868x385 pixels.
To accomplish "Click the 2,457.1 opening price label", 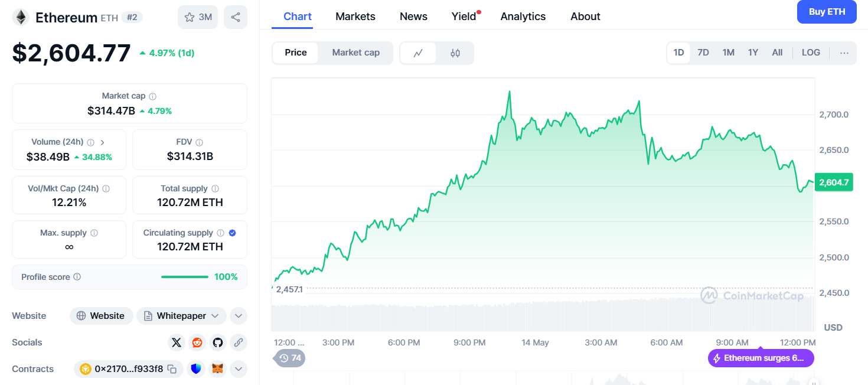I will tap(289, 289).
